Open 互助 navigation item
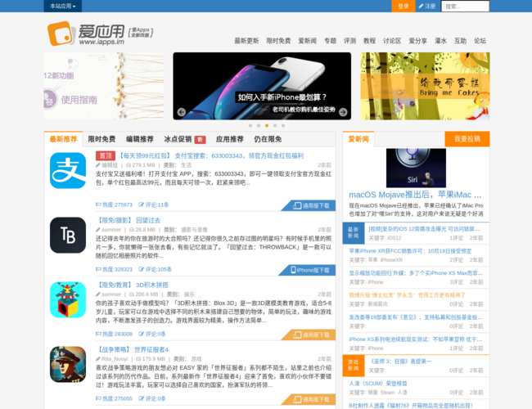The image size is (532, 409). pos(460,41)
